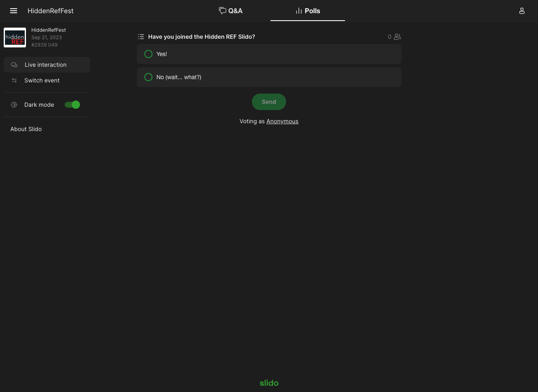
Task: Select the Live interaction menu item
Action: click(x=47, y=65)
